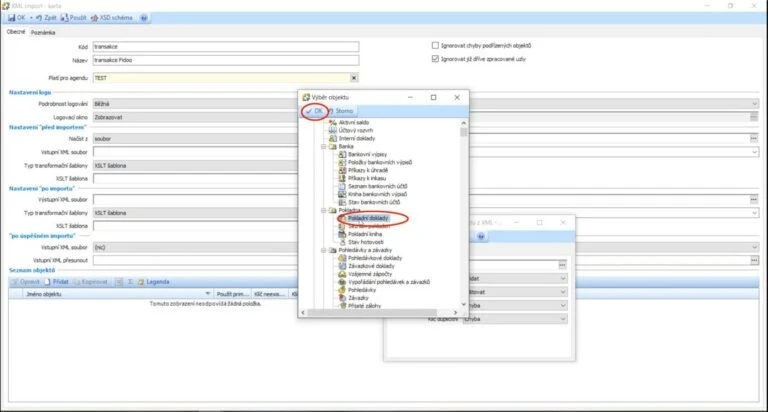768x412 pixels.
Task: Pick Vypořádání pohledávek a závazků icon
Action: tap(342, 282)
